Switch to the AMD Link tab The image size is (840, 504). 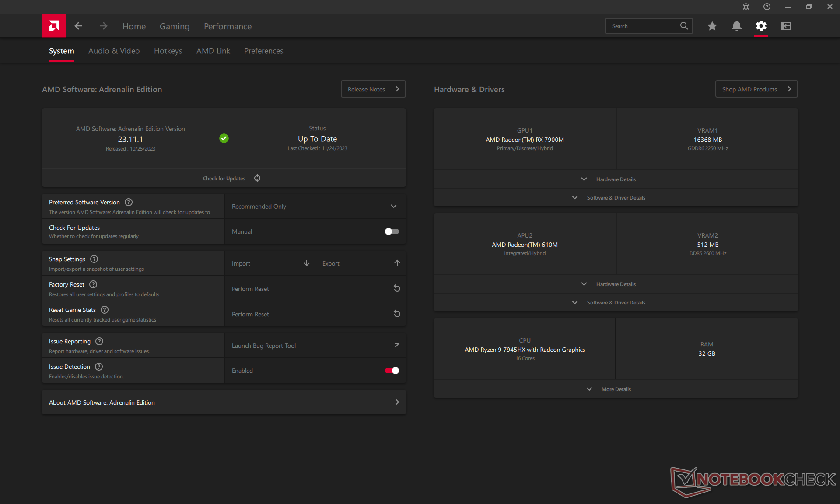coord(213,51)
